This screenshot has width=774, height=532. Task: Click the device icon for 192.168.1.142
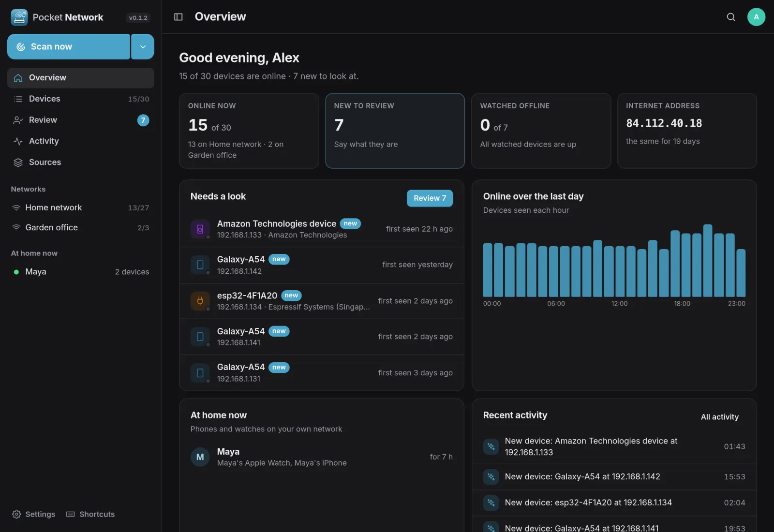200,265
